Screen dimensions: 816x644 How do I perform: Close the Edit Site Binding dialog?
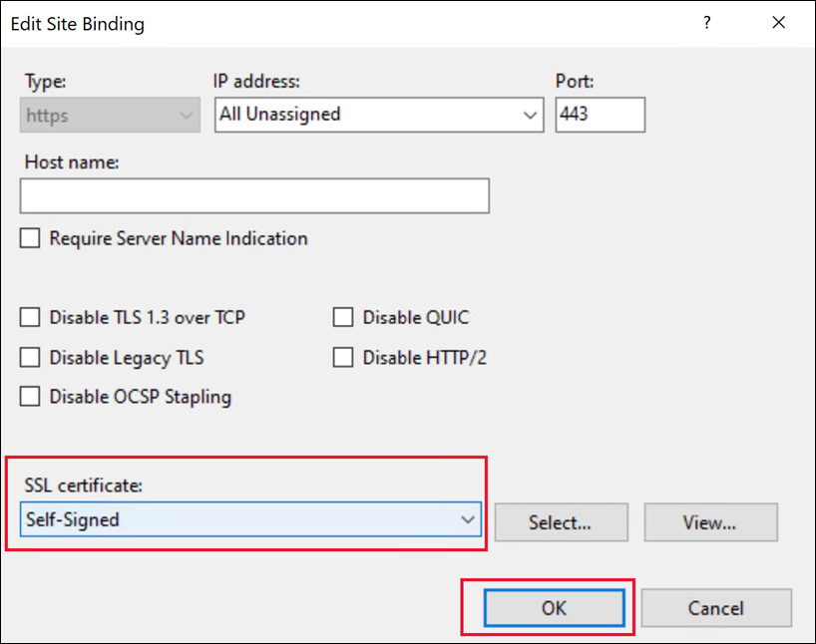[x=778, y=23]
